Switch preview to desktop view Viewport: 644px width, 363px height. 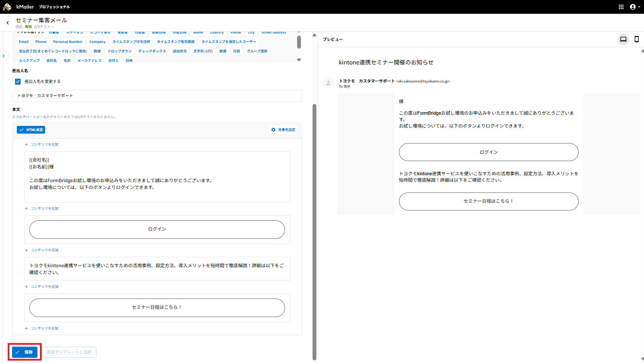(x=623, y=39)
